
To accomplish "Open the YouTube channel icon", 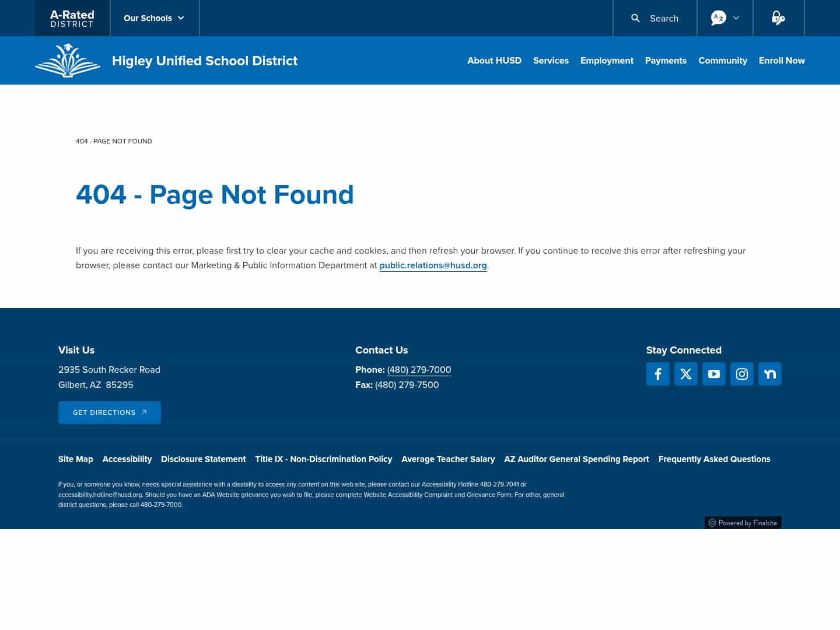I will tap(714, 374).
